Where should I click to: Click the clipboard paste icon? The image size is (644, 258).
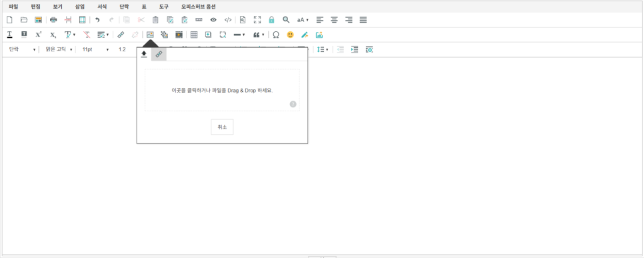(155, 20)
